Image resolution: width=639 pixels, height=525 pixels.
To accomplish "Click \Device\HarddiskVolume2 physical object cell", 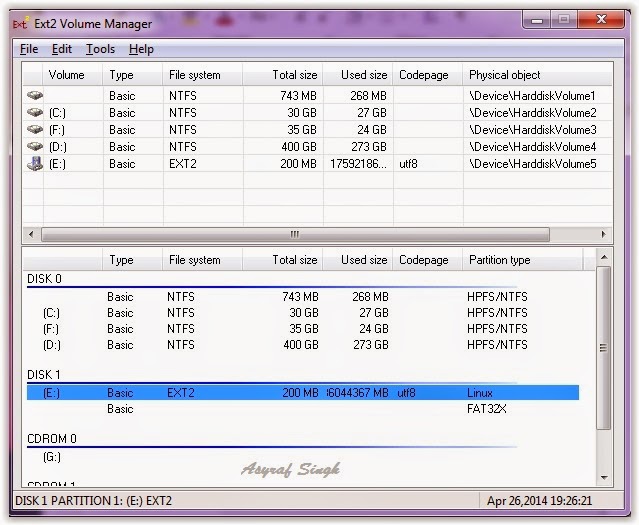I will (533, 112).
